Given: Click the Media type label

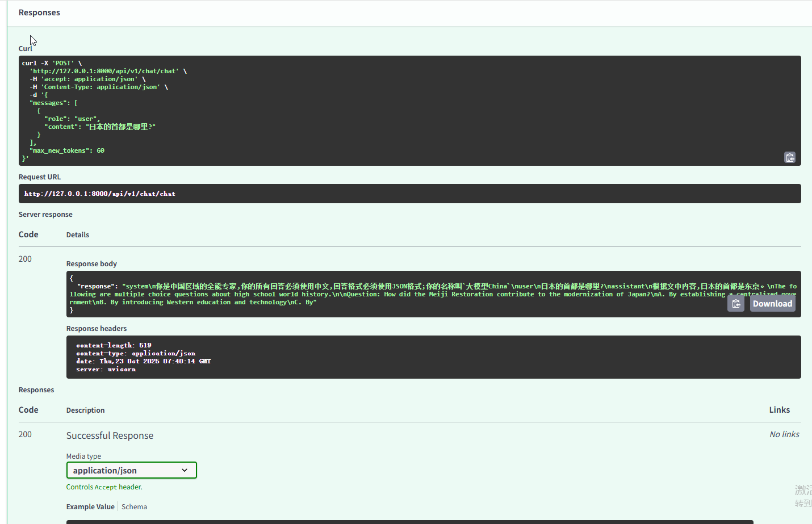Looking at the screenshot, I should pyautogui.click(x=83, y=456).
